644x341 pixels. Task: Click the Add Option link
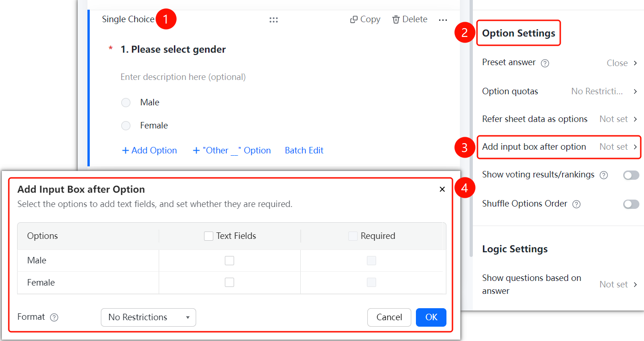click(149, 151)
